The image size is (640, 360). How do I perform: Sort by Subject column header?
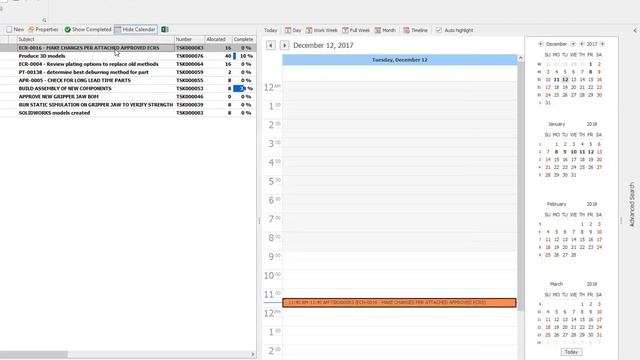pos(96,40)
